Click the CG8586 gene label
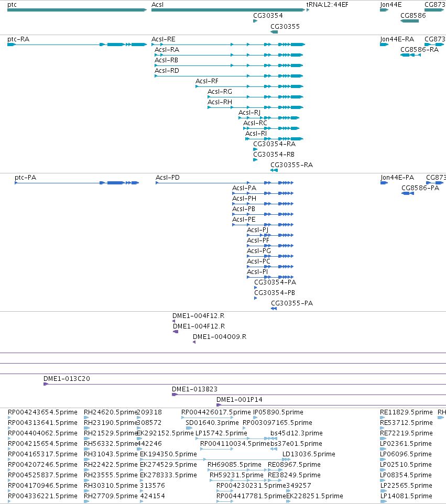 pyautogui.click(x=413, y=16)
